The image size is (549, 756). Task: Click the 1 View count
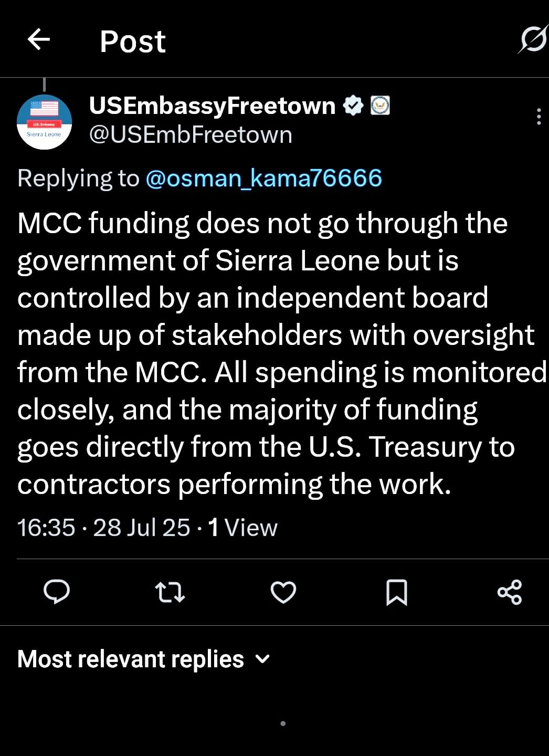242,528
